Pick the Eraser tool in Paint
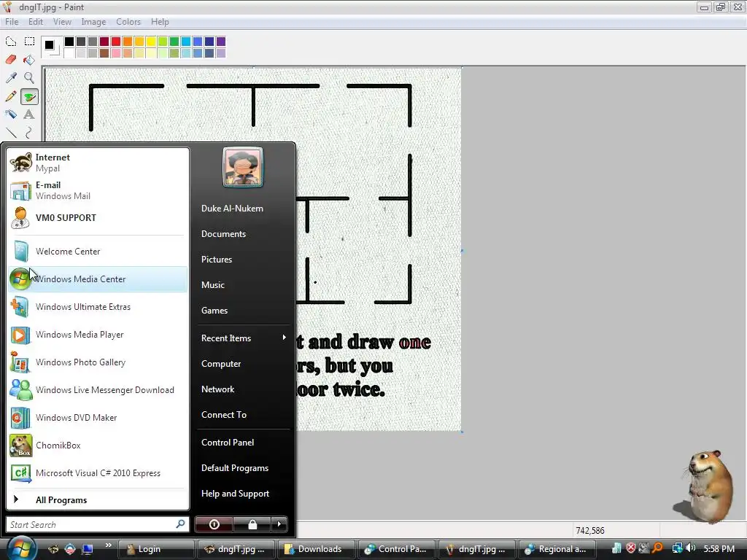 click(x=11, y=60)
